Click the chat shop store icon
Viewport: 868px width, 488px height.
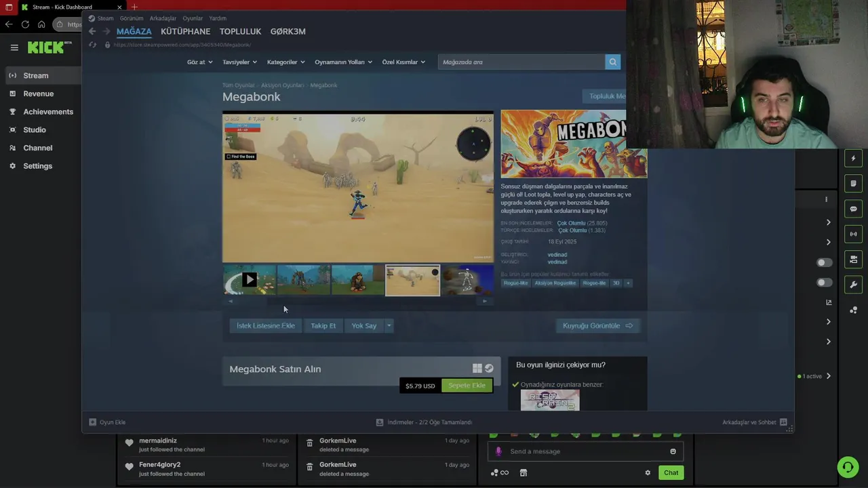pos(524,473)
